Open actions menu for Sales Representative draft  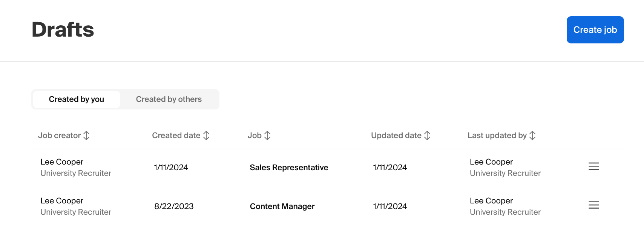tap(593, 166)
